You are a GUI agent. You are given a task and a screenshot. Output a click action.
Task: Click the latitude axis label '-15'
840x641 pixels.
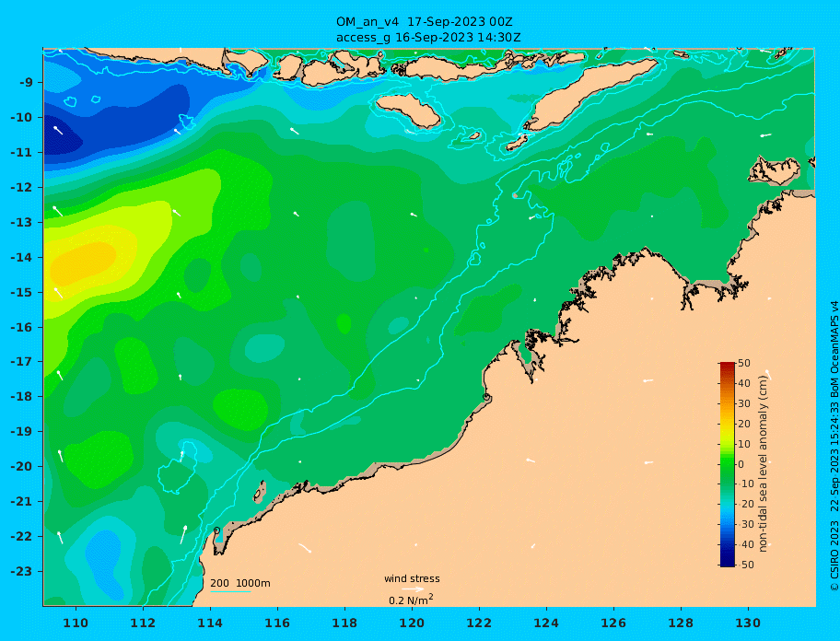tap(22, 292)
